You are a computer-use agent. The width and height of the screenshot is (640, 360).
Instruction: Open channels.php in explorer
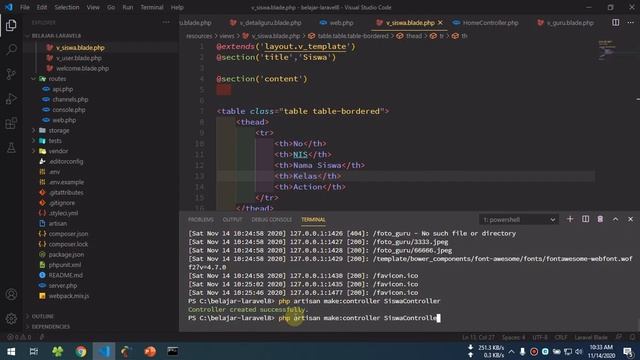click(70, 100)
